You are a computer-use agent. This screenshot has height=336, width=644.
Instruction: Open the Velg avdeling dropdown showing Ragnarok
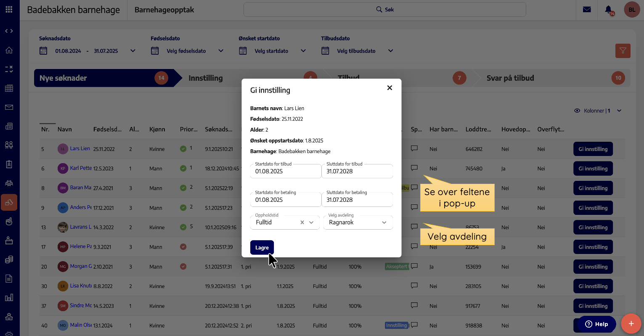pyautogui.click(x=358, y=222)
